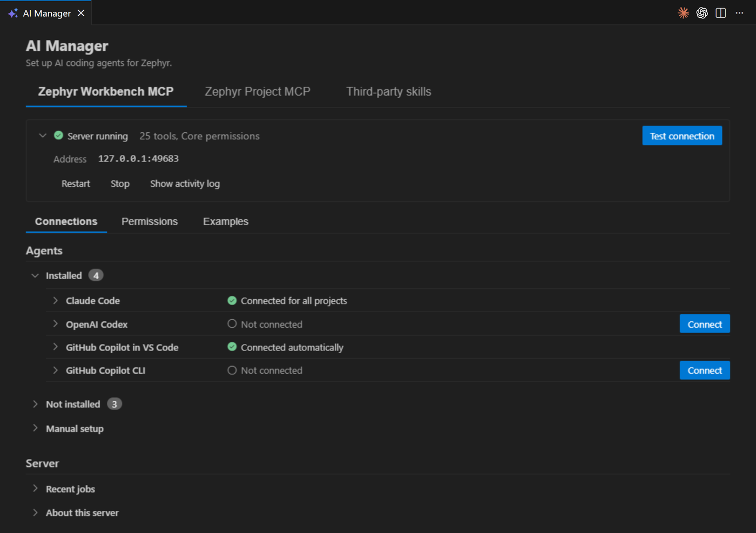Expand the About this server section

click(x=35, y=512)
